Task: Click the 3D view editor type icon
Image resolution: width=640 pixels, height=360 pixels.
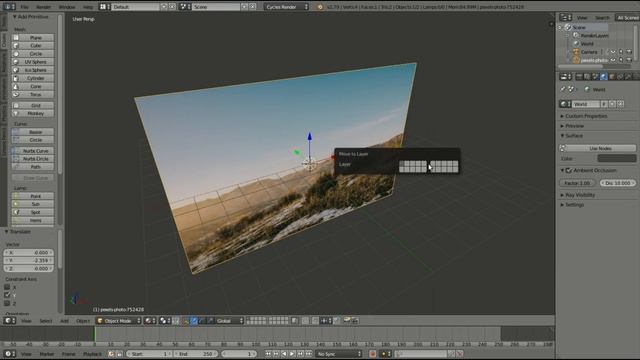Action: 9,321
